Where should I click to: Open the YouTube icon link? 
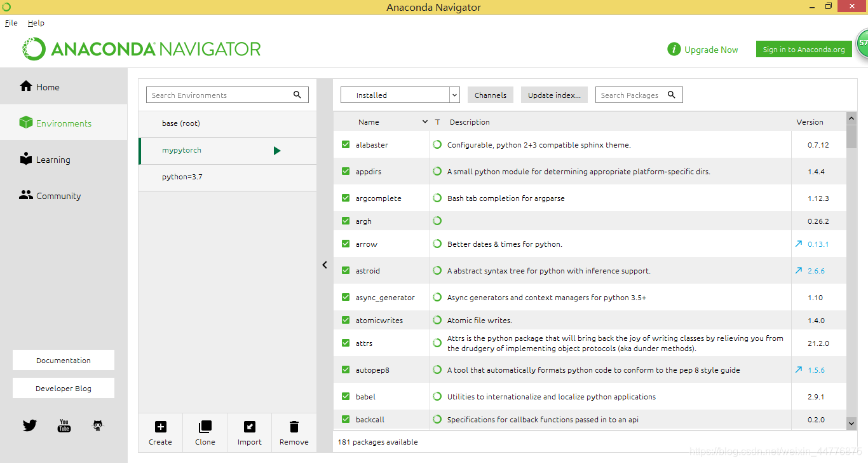[x=64, y=425]
